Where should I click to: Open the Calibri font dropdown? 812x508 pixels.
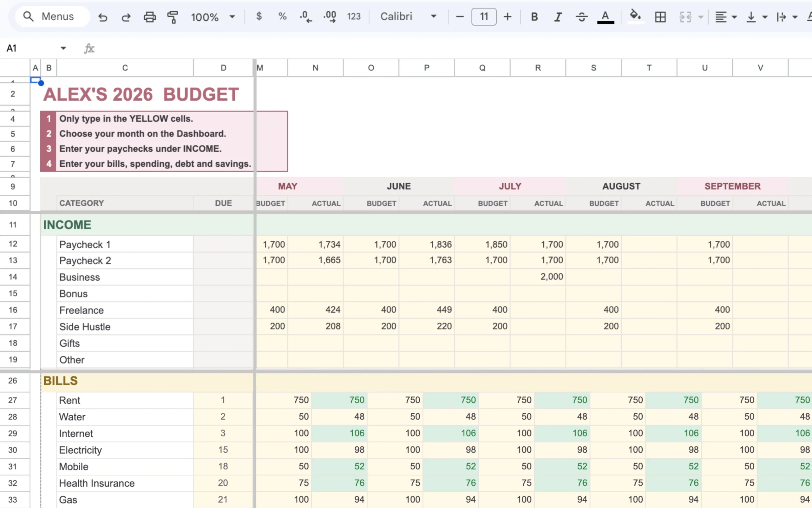pos(408,17)
